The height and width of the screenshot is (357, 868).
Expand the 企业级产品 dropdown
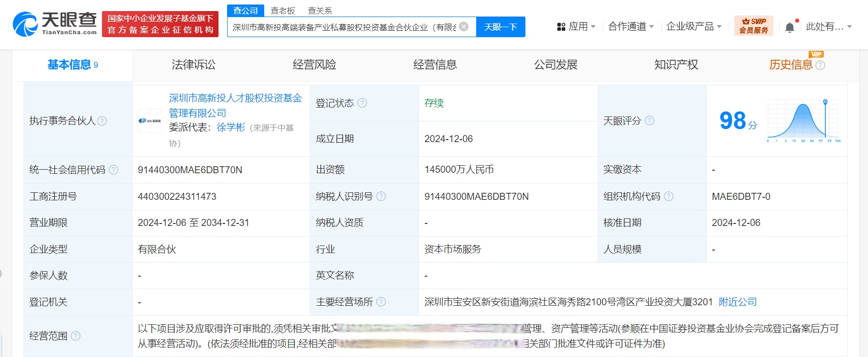tap(694, 27)
